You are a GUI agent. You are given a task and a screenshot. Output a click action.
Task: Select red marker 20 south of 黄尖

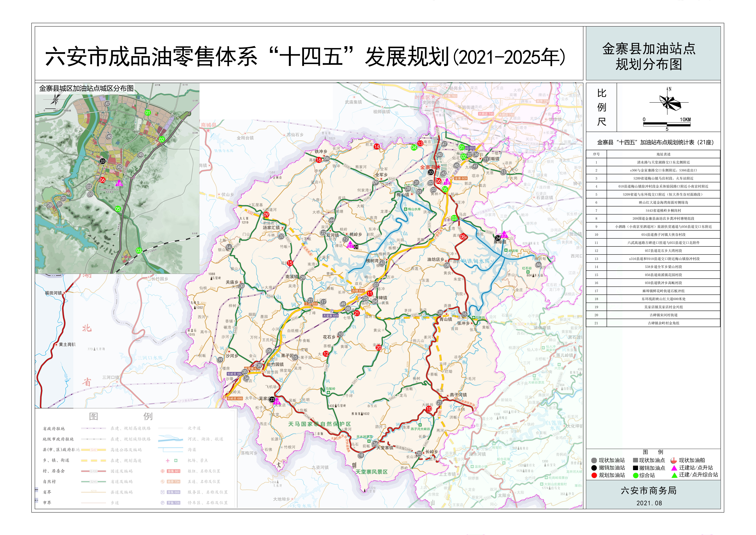379,347
